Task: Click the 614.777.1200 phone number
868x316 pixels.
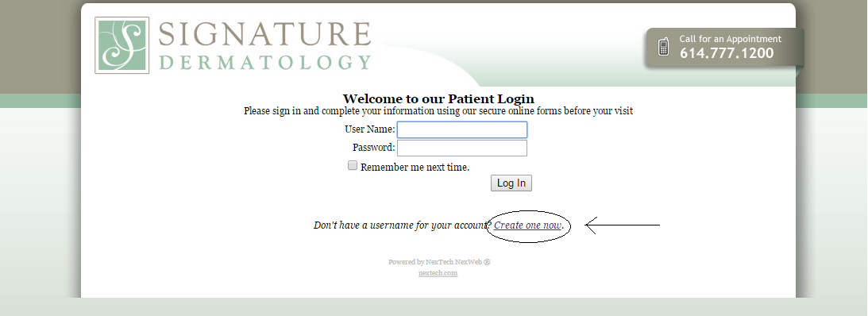Action: coord(727,53)
